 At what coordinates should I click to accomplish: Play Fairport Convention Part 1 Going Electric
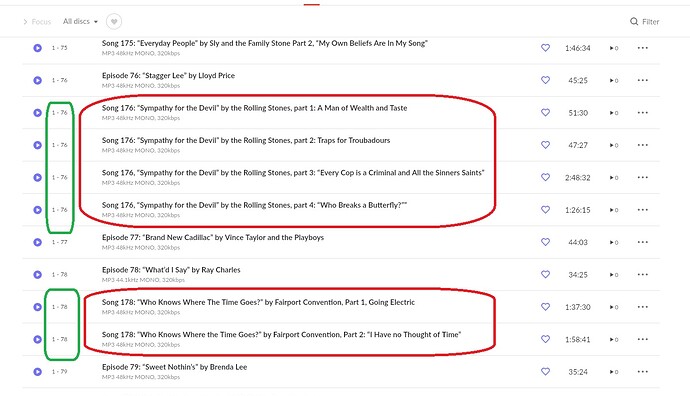38,307
